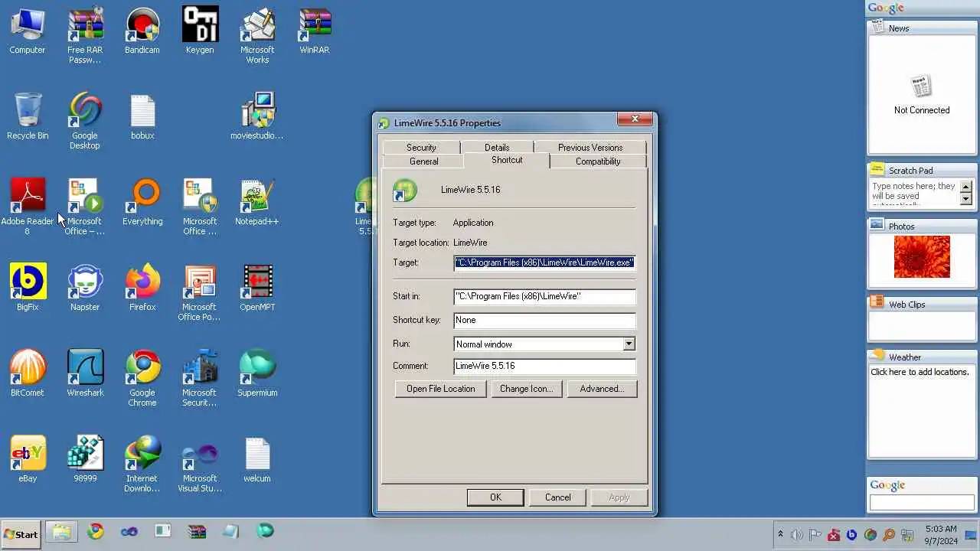This screenshot has width=980, height=551.
Task: Click the volume speaker tray icon
Action: (x=797, y=535)
